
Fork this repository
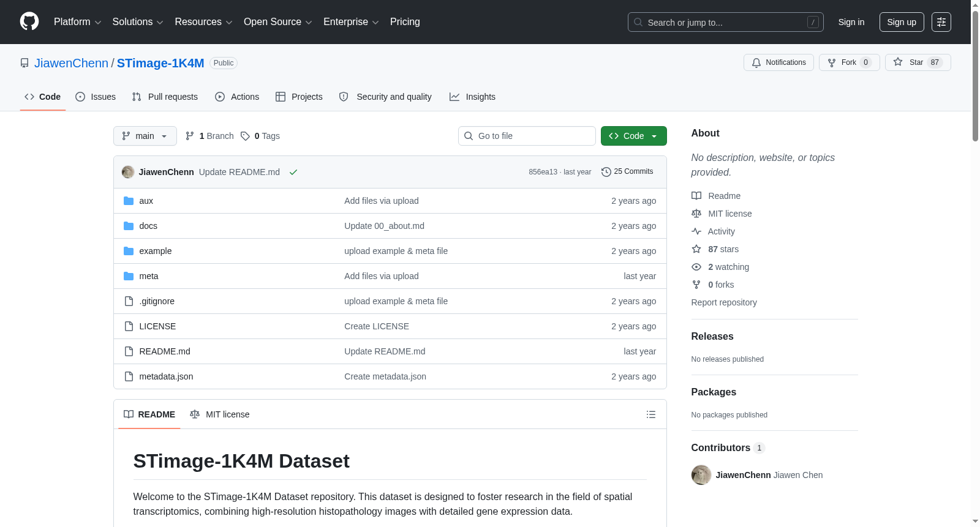coord(849,62)
